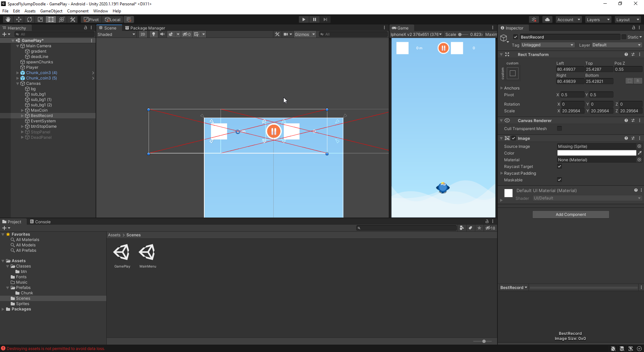Open Rect Transform preset settings
This screenshot has width=644, height=352.
tap(633, 54)
